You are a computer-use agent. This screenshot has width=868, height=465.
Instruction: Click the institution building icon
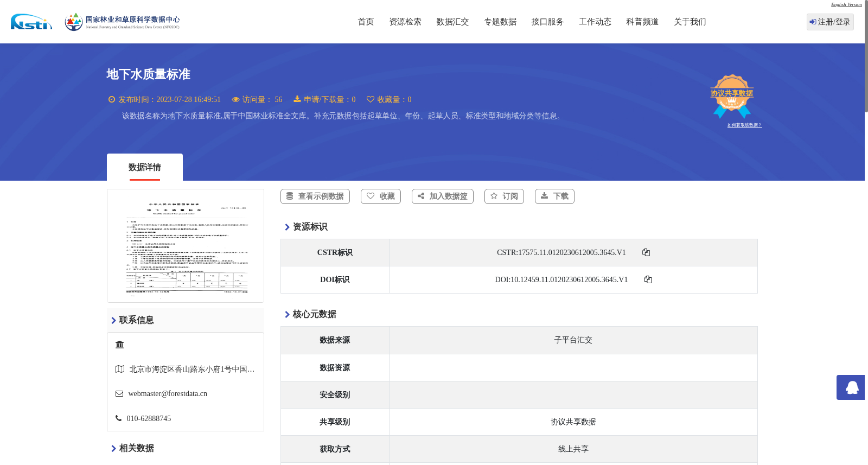click(119, 345)
